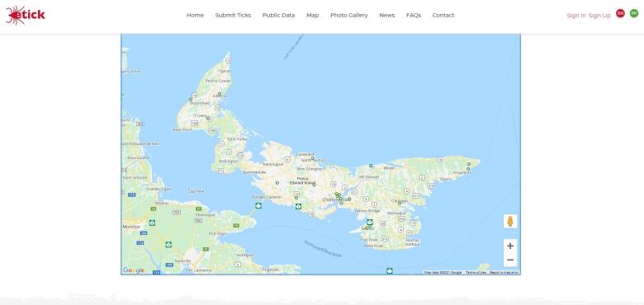Image resolution: width=644 pixels, height=305 pixels.
Task: Open the map Terms of Use link
Action: pyautogui.click(x=476, y=273)
